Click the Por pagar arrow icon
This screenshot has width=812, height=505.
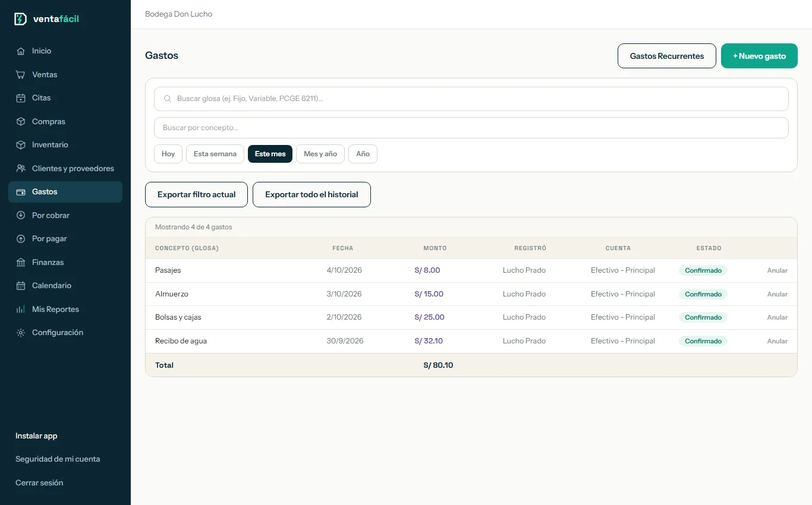21,239
